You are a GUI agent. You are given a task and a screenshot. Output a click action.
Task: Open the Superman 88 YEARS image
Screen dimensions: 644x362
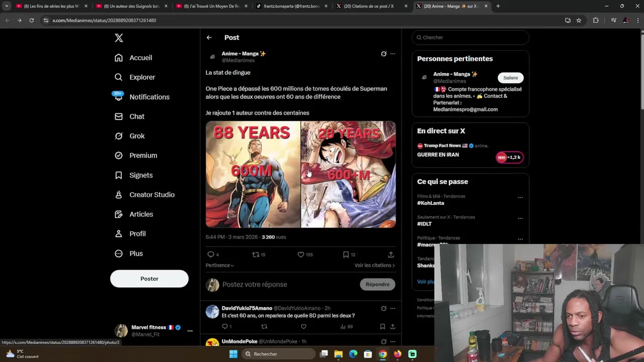point(253,174)
